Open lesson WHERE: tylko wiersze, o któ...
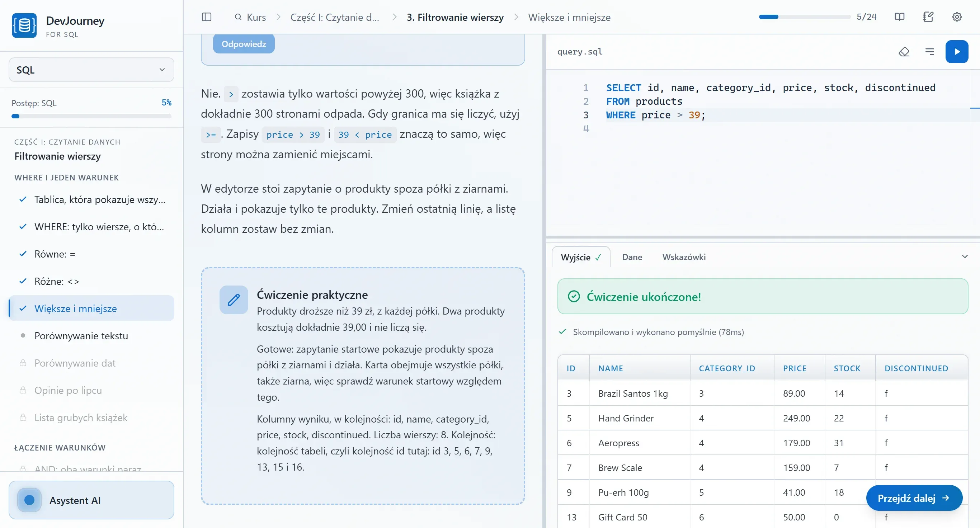Viewport: 980px width, 528px height. [x=91, y=227]
